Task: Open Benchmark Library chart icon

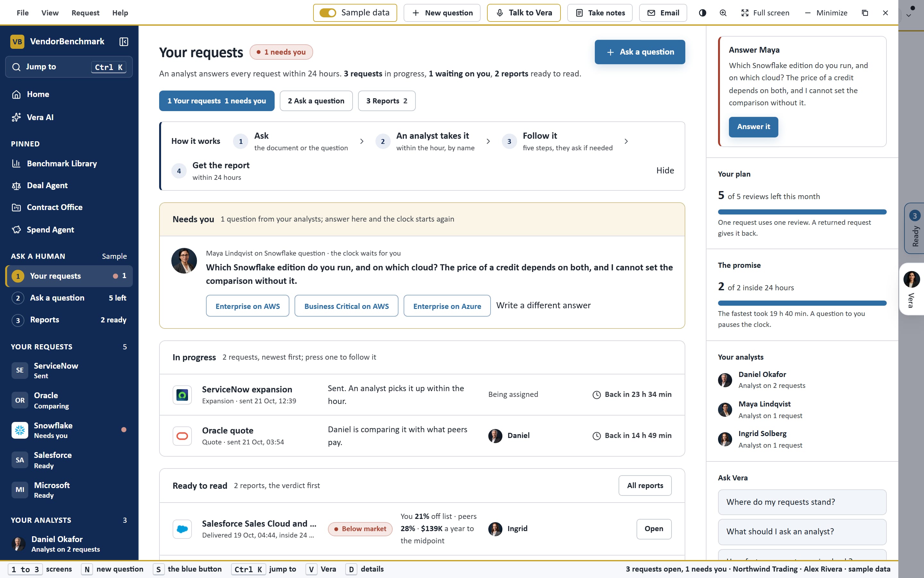Action: [x=16, y=164]
